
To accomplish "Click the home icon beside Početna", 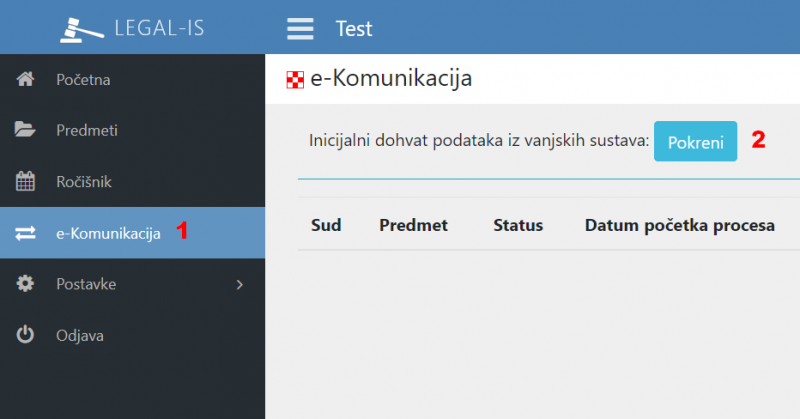I will click(26, 80).
